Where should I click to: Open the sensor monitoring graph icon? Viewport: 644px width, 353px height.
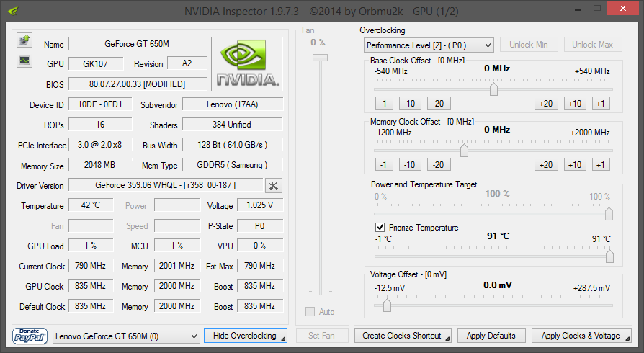pos(24,61)
